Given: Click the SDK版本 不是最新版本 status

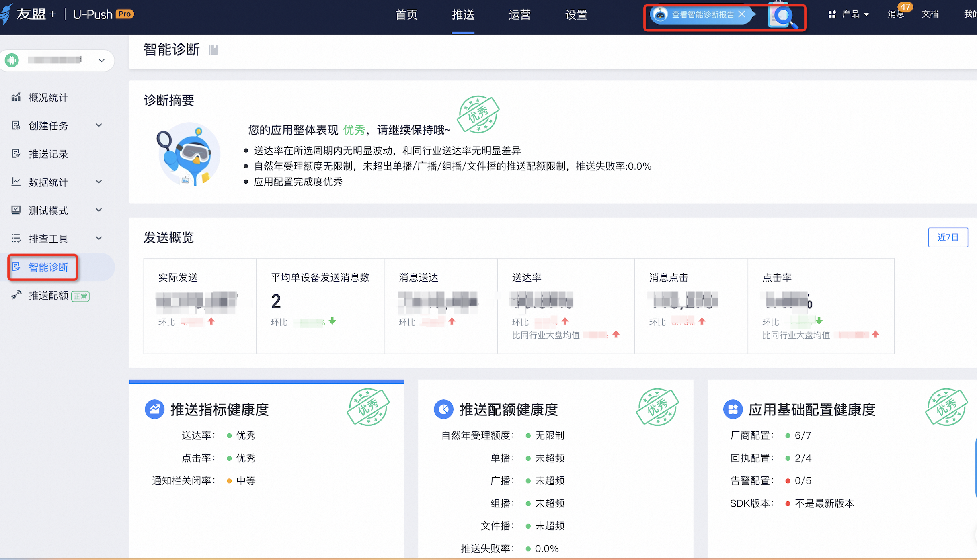Looking at the screenshot, I should click(824, 503).
